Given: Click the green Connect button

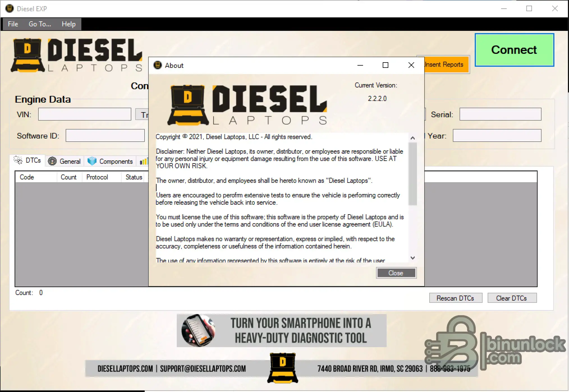Looking at the screenshot, I should pyautogui.click(x=514, y=50).
